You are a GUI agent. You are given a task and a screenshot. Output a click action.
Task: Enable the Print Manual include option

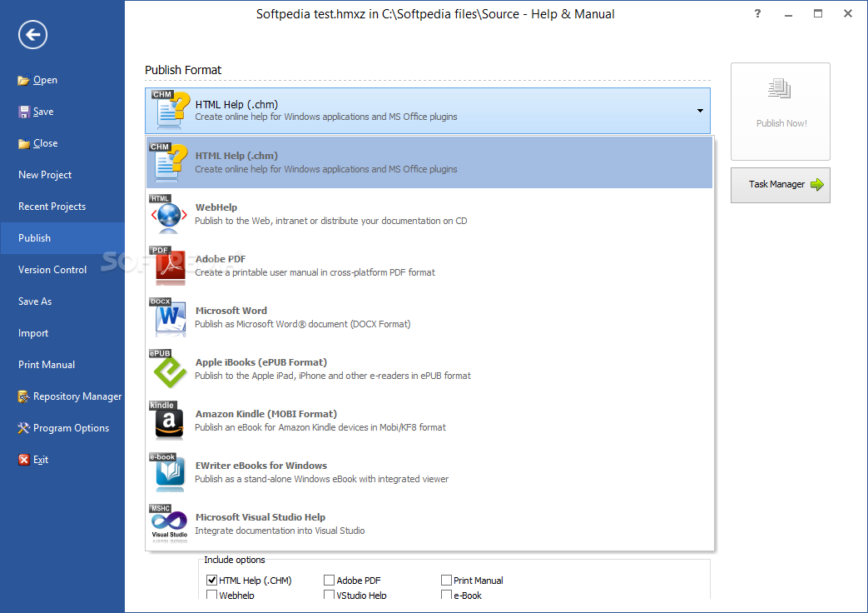click(446, 581)
